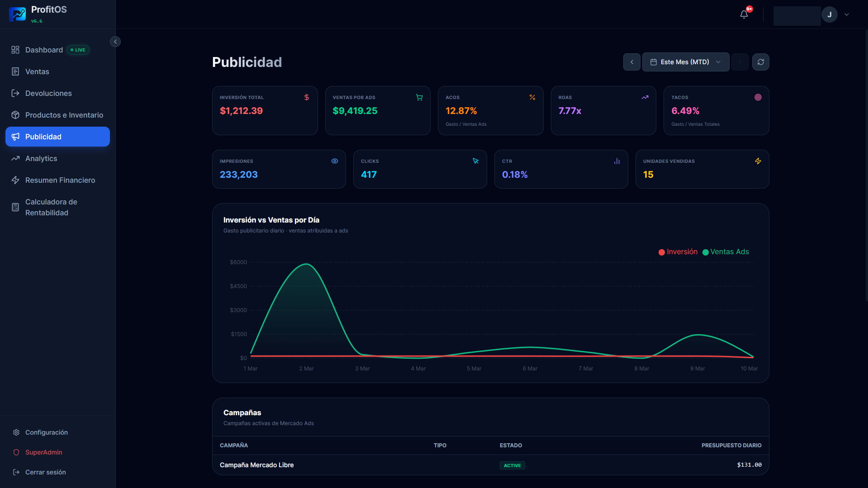
Task: Click the refresh data icon
Action: (760, 62)
